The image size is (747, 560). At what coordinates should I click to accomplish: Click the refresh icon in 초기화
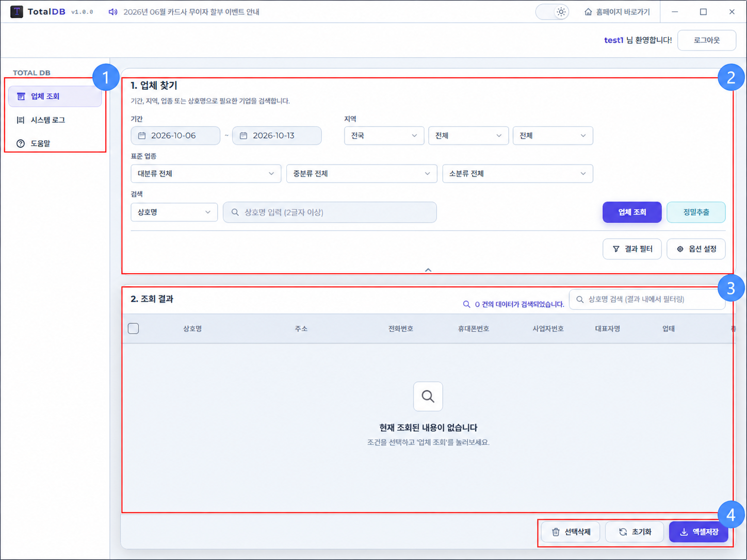tap(623, 532)
